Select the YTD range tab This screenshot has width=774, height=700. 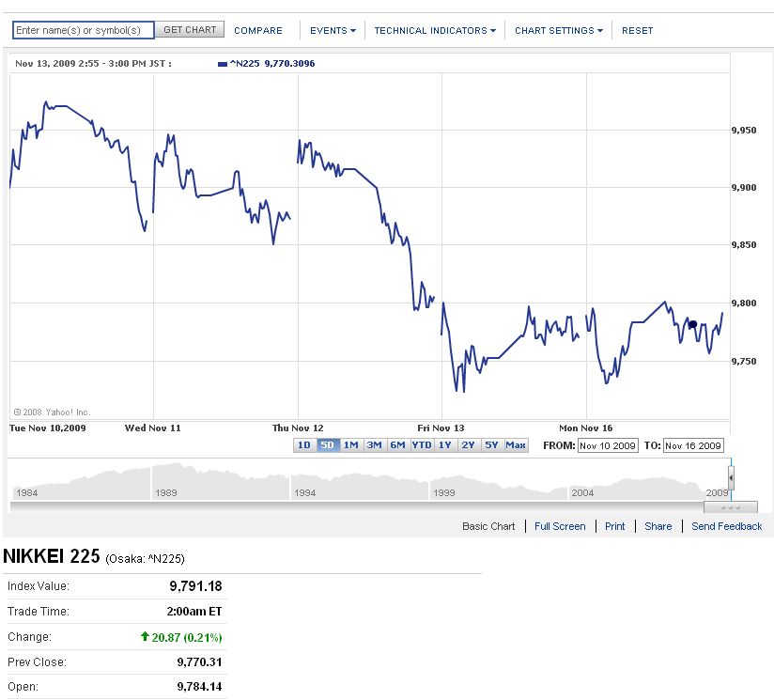pyautogui.click(x=422, y=445)
